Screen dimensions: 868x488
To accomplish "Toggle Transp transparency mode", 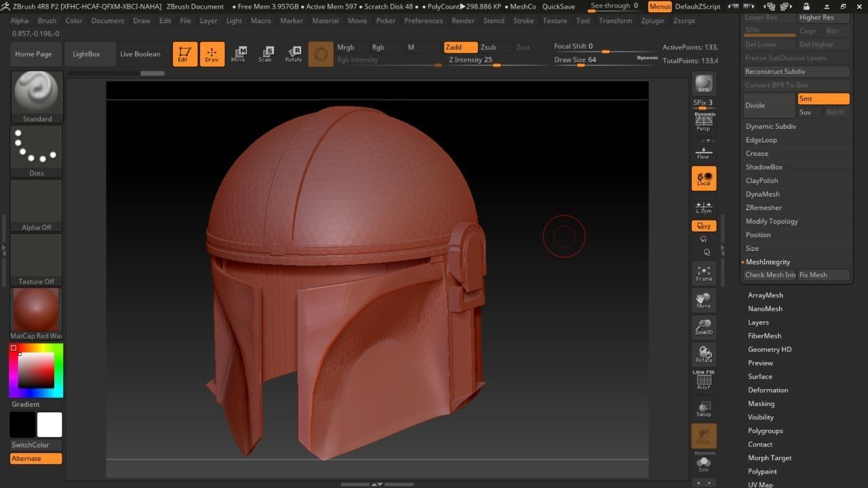I will [704, 409].
